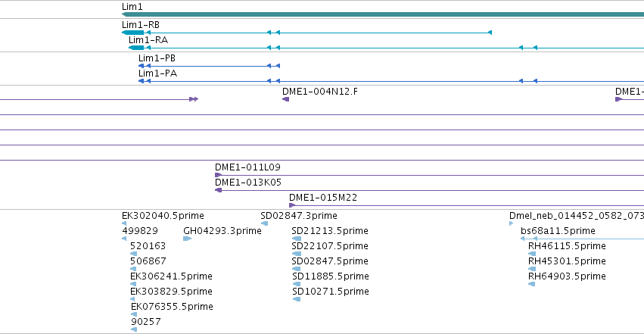Select SD10271.5prime EST label
This screenshot has width=644, height=334.
coord(331,292)
